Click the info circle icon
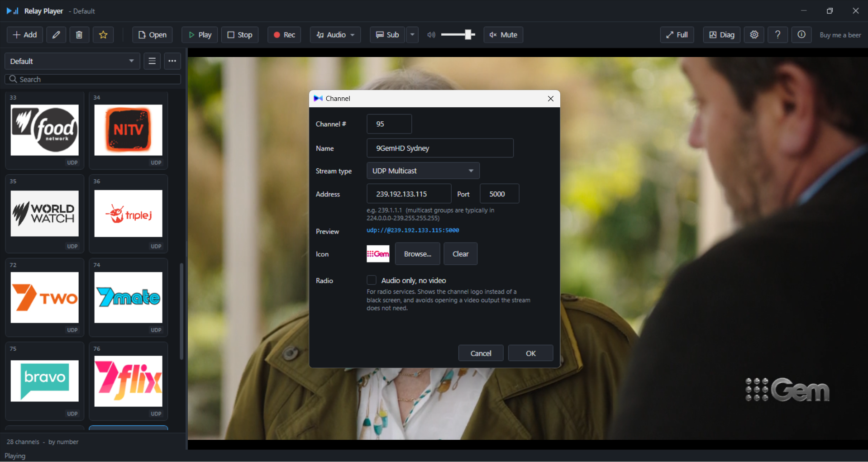 [801, 35]
